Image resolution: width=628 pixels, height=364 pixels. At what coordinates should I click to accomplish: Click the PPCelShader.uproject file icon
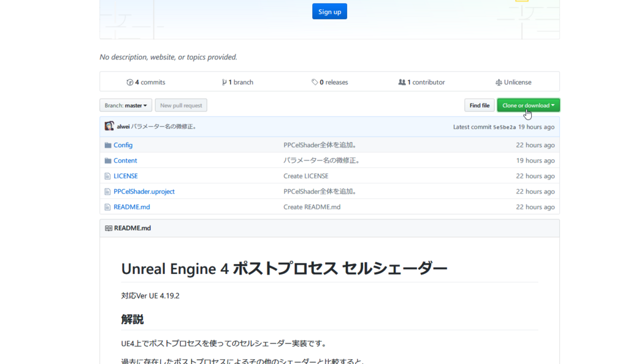(x=107, y=192)
